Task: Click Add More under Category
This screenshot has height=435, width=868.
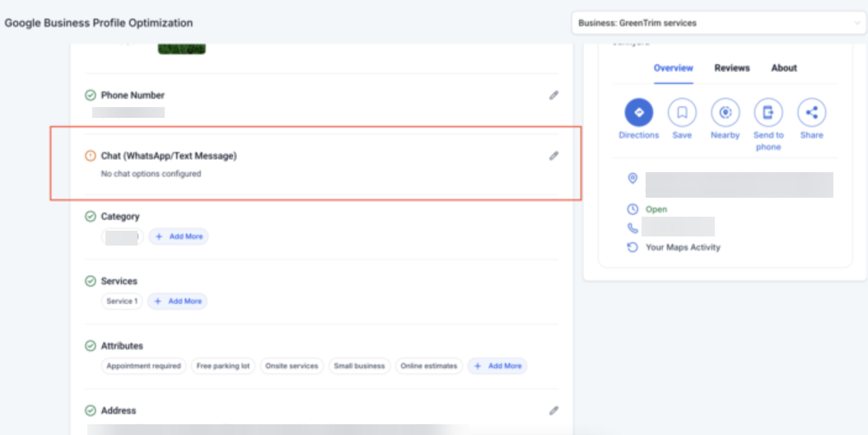Action: [179, 236]
